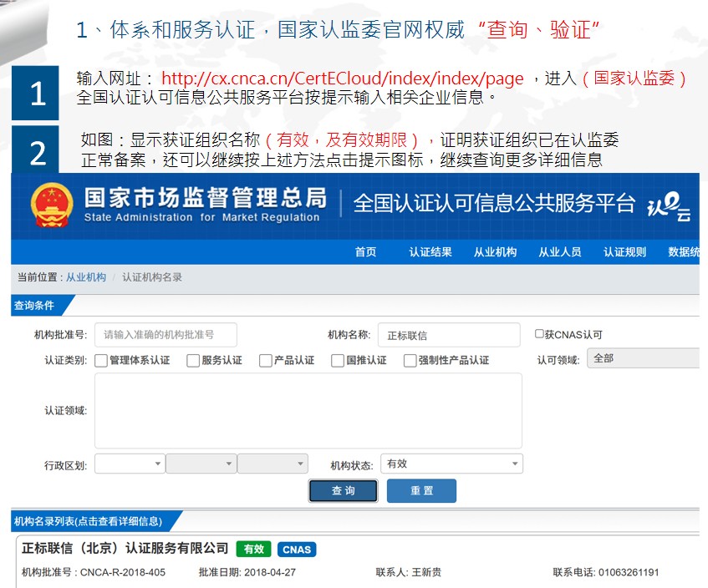The image size is (708, 588).
Task: Click the green 有效 status badge
Action: click(x=253, y=550)
